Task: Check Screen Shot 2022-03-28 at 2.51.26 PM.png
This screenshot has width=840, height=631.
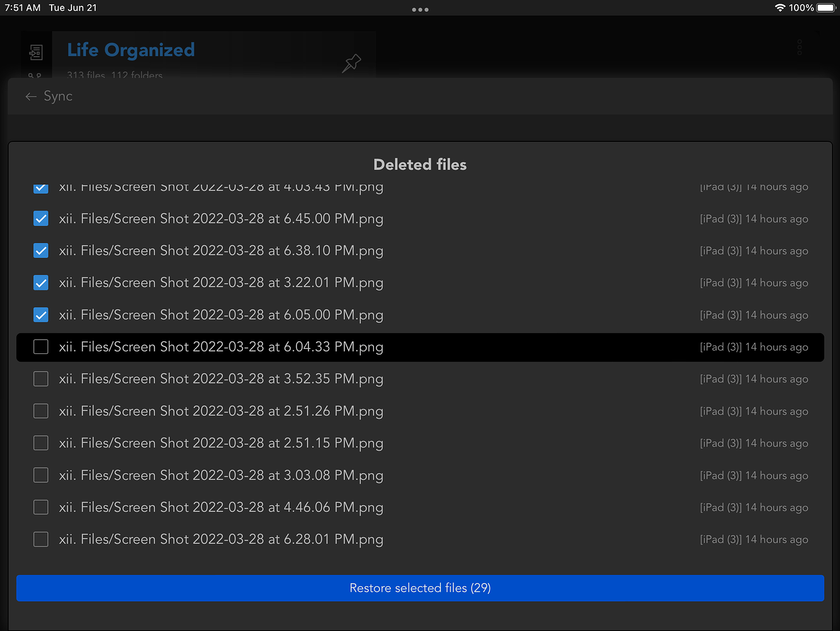Action: [x=40, y=411]
